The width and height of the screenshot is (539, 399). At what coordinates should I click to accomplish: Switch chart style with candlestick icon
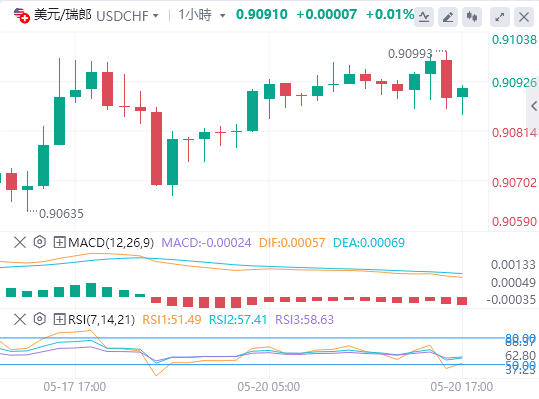click(x=472, y=16)
